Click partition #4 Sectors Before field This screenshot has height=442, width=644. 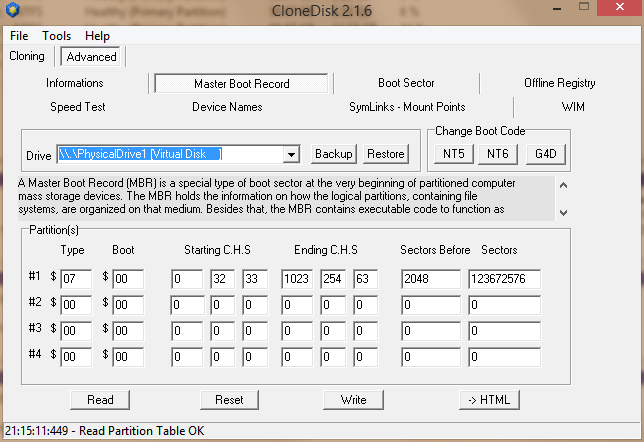pyautogui.click(x=431, y=357)
